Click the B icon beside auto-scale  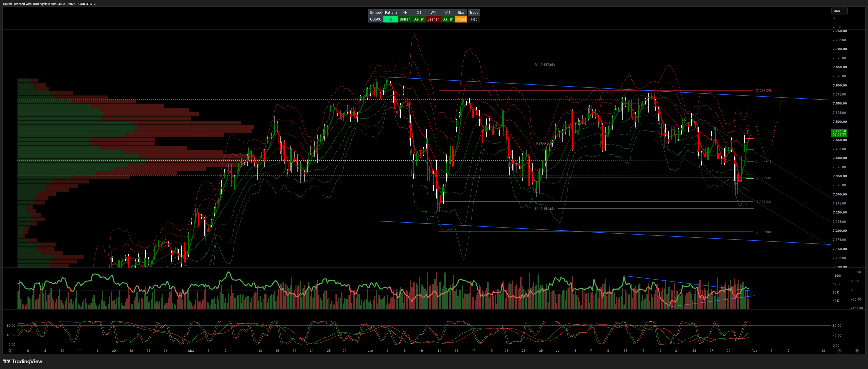857,350
